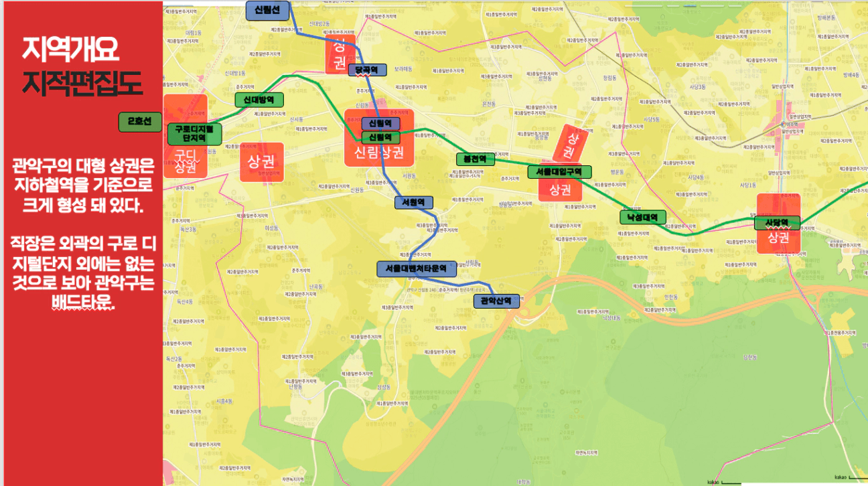
Task: Select the paragraph starting with 직장은 외곽의
Action: pos(82,272)
